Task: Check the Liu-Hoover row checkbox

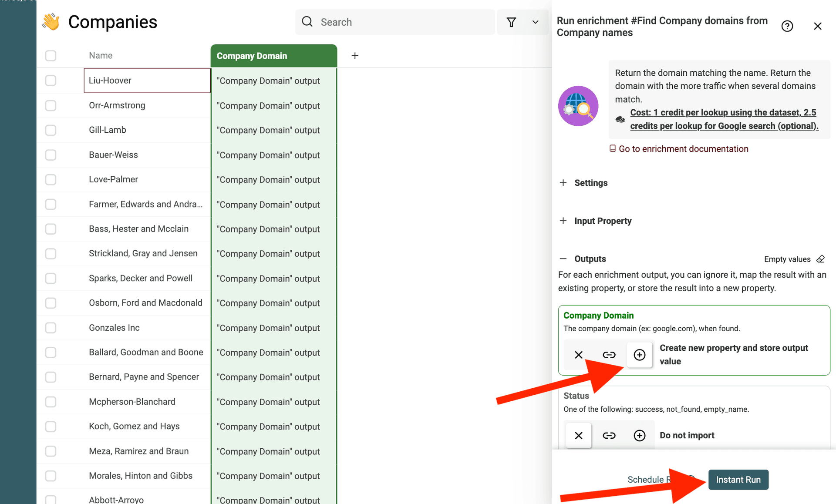Action: click(x=51, y=81)
